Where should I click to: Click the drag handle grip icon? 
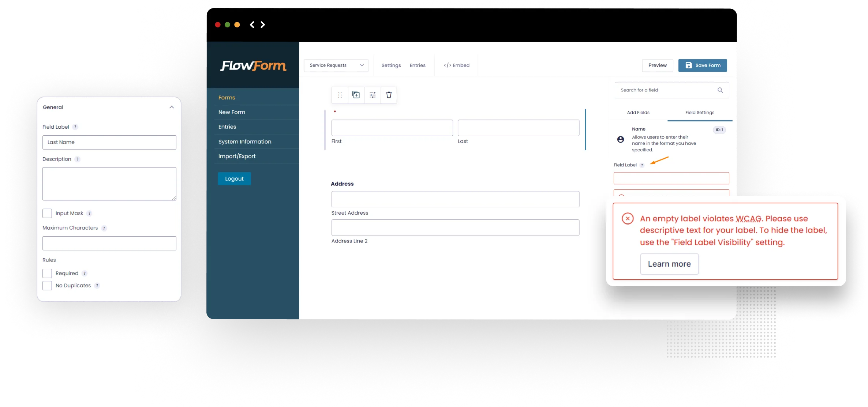340,95
